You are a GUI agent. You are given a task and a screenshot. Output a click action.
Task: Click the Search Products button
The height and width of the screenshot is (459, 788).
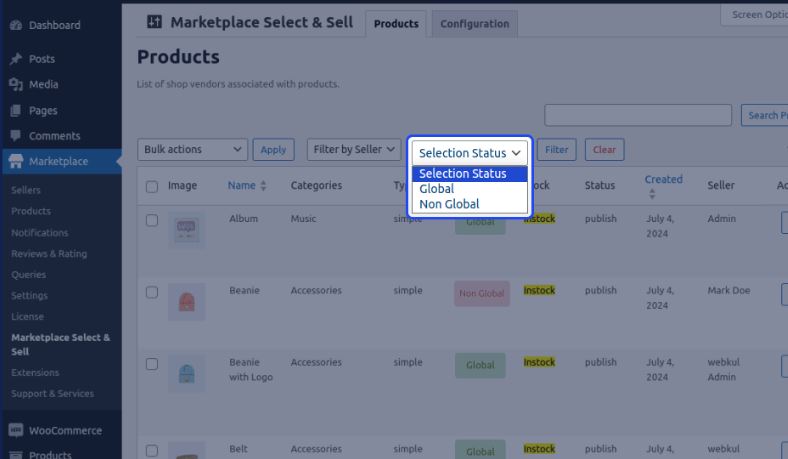(765, 115)
